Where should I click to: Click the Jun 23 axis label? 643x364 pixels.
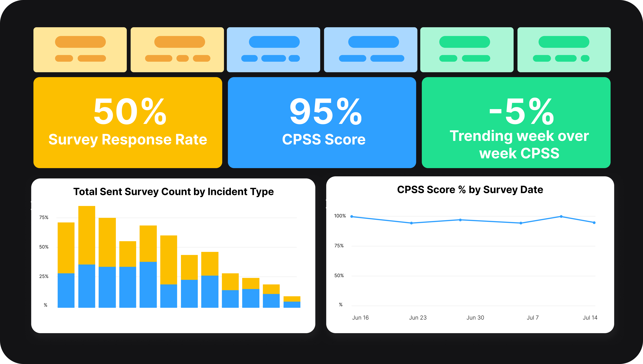tap(418, 317)
